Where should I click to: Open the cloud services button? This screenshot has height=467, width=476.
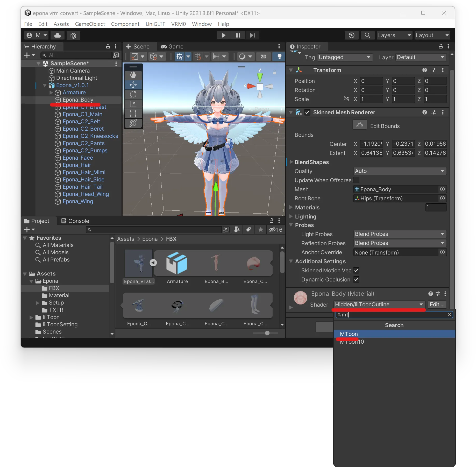(x=58, y=35)
